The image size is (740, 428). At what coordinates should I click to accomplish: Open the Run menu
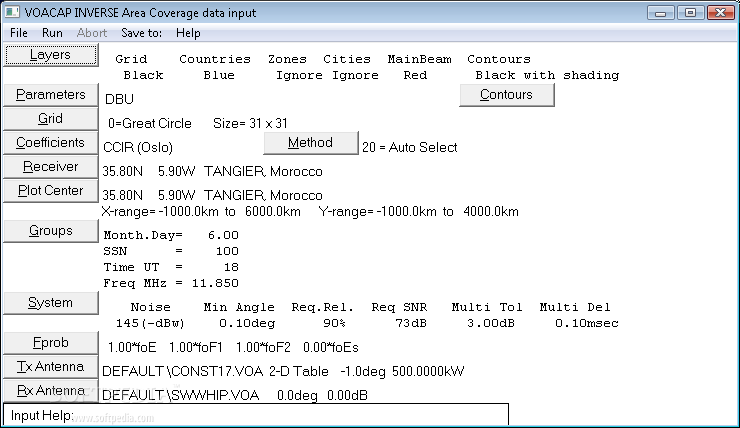(52, 33)
